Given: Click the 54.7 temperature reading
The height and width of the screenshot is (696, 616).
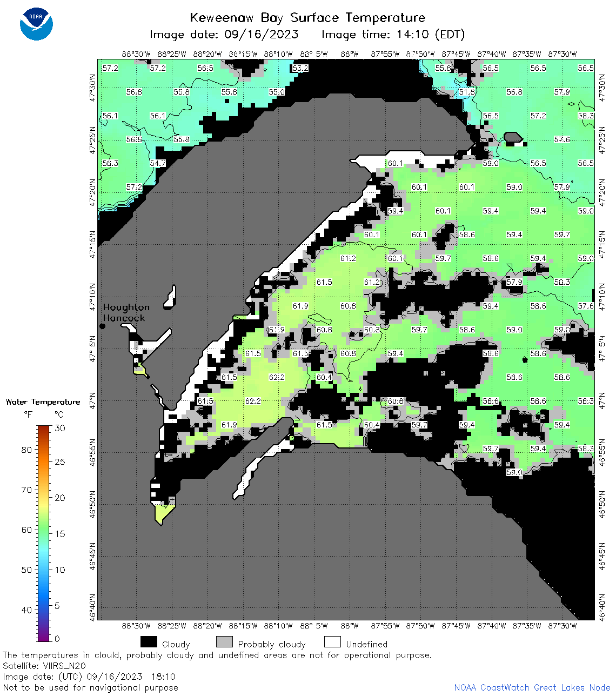Looking at the screenshot, I should (x=158, y=163).
